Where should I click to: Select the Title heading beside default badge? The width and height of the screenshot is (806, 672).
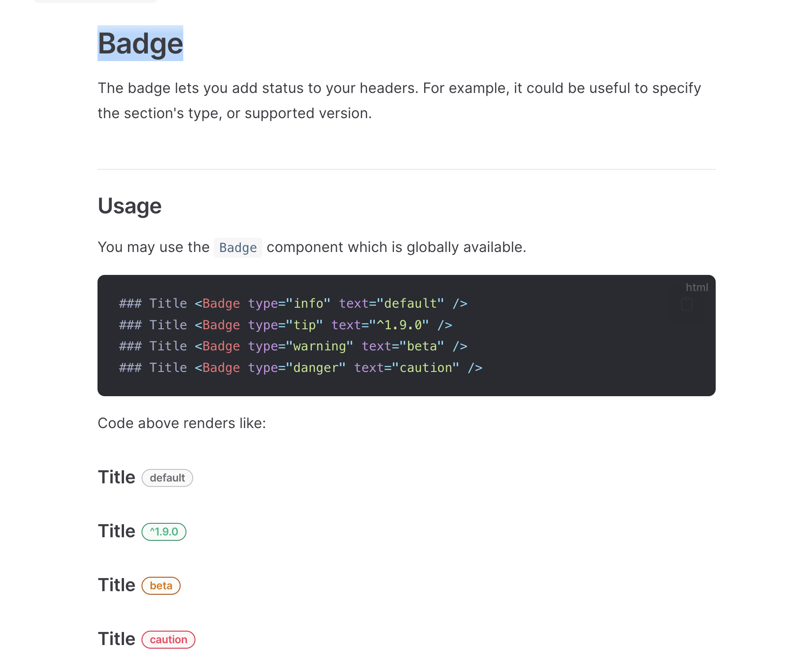tap(116, 477)
